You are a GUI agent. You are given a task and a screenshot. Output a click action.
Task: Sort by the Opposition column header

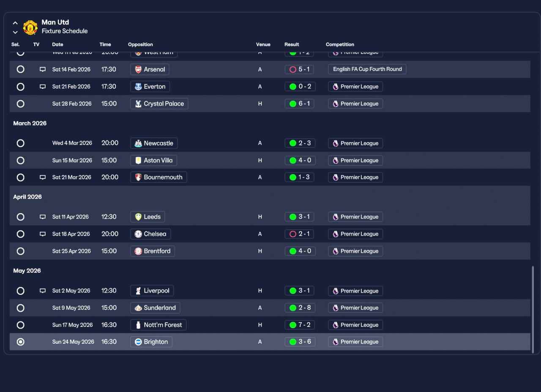[140, 44]
